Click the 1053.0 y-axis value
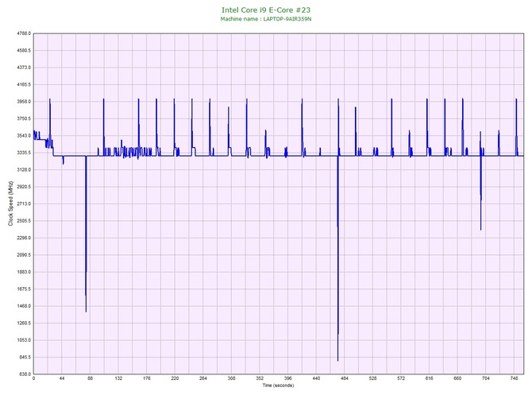532x399 pixels. click(24, 340)
